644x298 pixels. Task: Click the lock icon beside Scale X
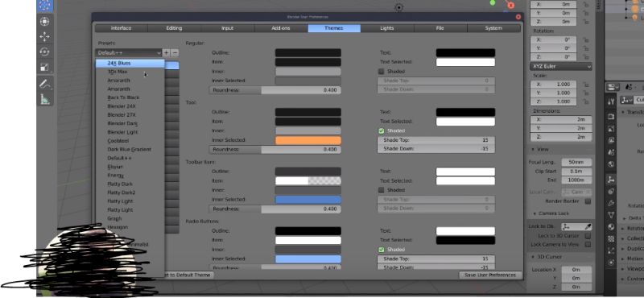pos(586,85)
